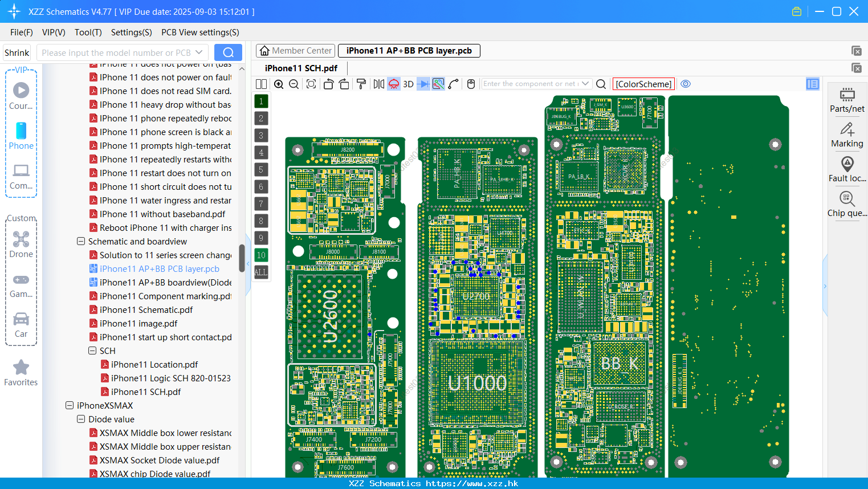Open the Tool(T) menu
The width and height of the screenshot is (868, 489).
88,32
